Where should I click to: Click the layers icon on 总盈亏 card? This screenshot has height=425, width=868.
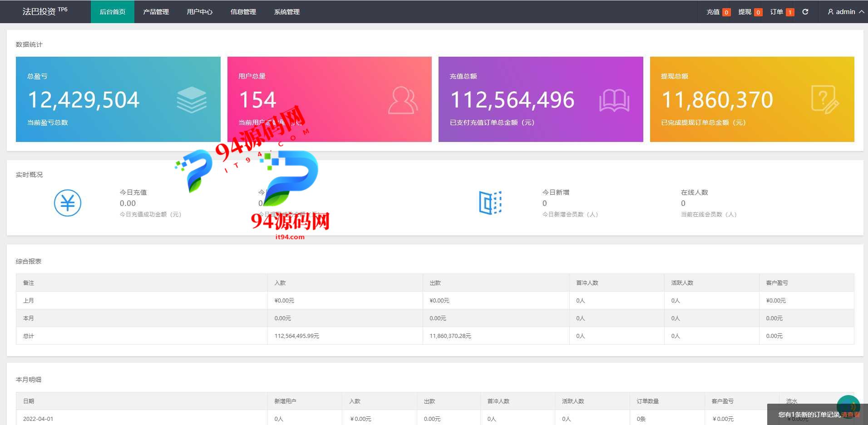[192, 100]
